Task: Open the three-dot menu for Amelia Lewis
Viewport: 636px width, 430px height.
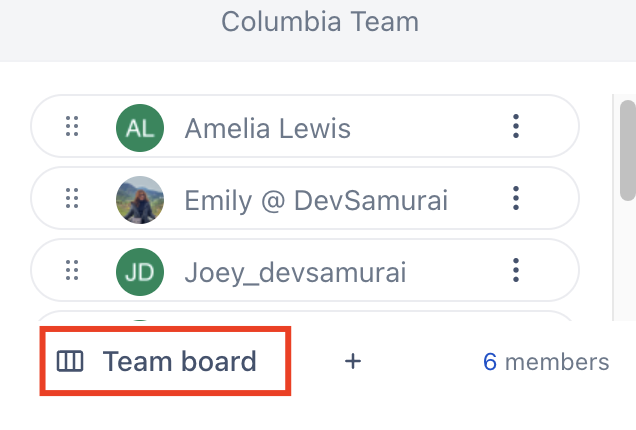Action: coord(516,127)
